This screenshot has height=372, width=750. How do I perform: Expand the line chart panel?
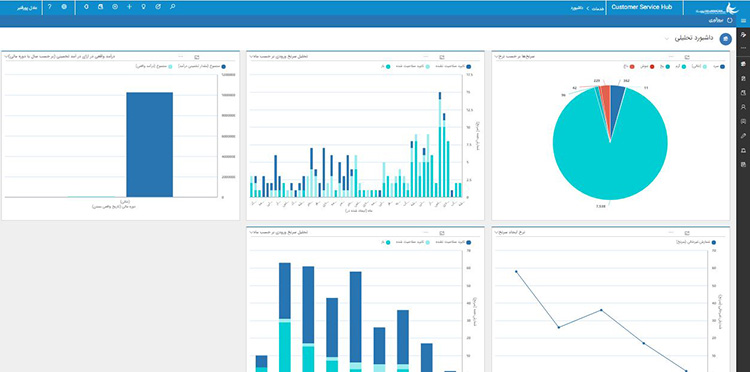(687, 233)
